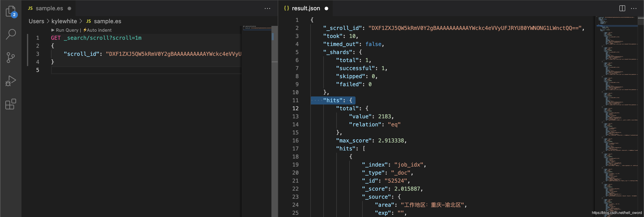Open the Source Control branch icon

(x=11, y=58)
